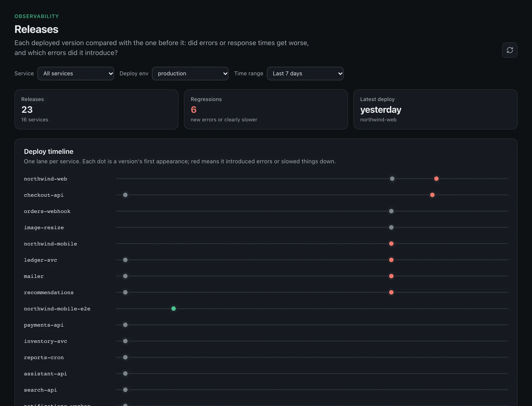Click the Latest deploy yesterday card

435,109
